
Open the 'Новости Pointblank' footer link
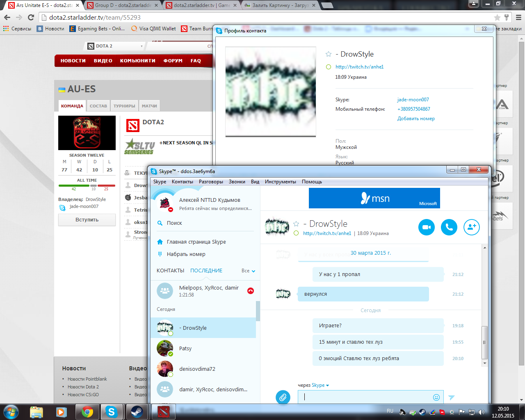pyautogui.click(x=87, y=379)
